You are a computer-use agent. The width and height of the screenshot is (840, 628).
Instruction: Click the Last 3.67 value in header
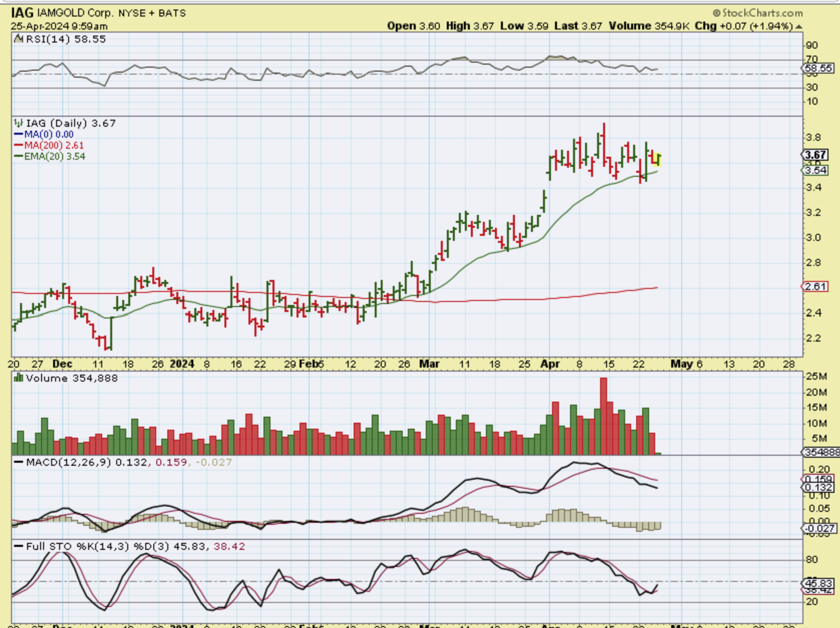coord(578,26)
